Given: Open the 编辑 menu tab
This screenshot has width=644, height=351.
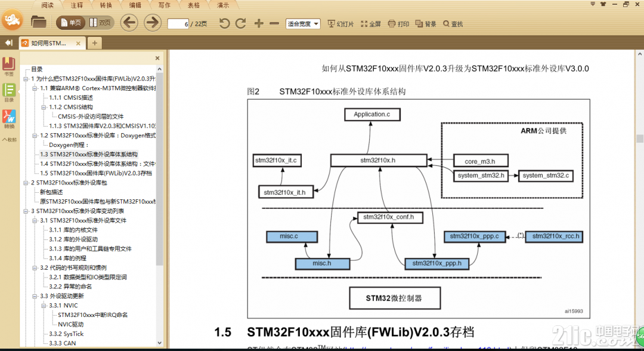Looking at the screenshot, I should coord(135,5).
